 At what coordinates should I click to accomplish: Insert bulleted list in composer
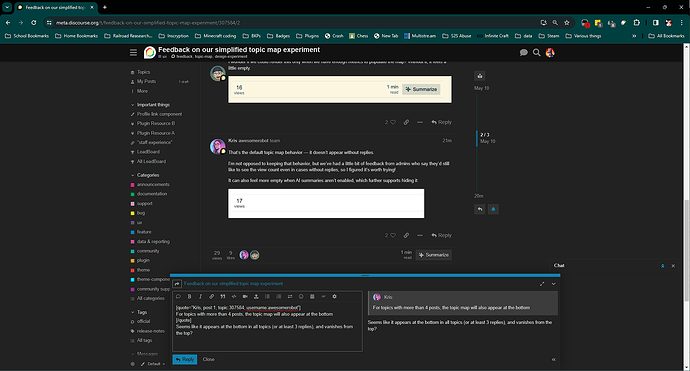[x=267, y=297]
